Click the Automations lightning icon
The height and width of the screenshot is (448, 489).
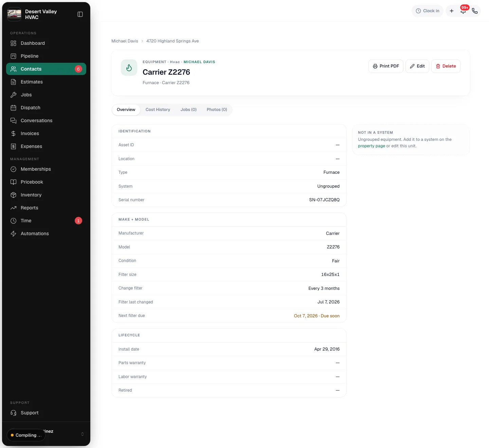[x=14, y=234]
